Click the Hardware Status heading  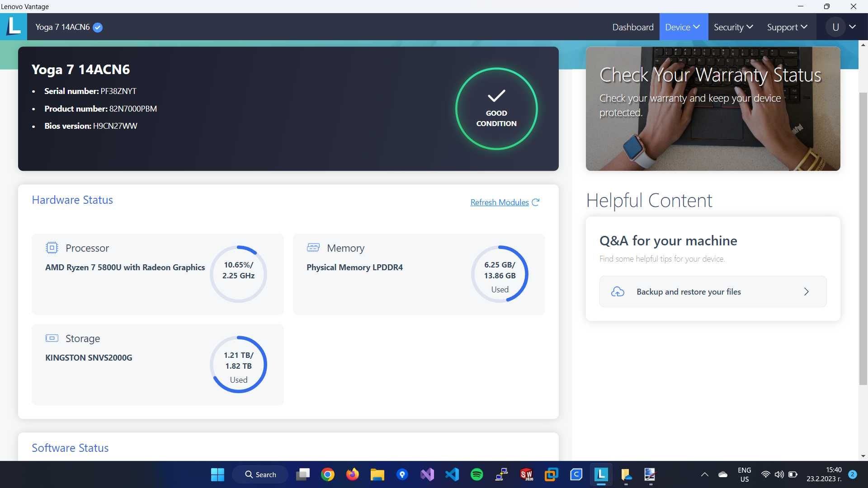pyautogui.click(x=72, y=200)
